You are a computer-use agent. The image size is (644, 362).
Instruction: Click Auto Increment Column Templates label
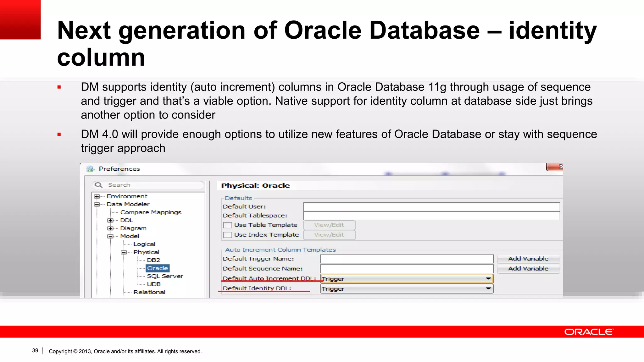[x=280, y=250]
